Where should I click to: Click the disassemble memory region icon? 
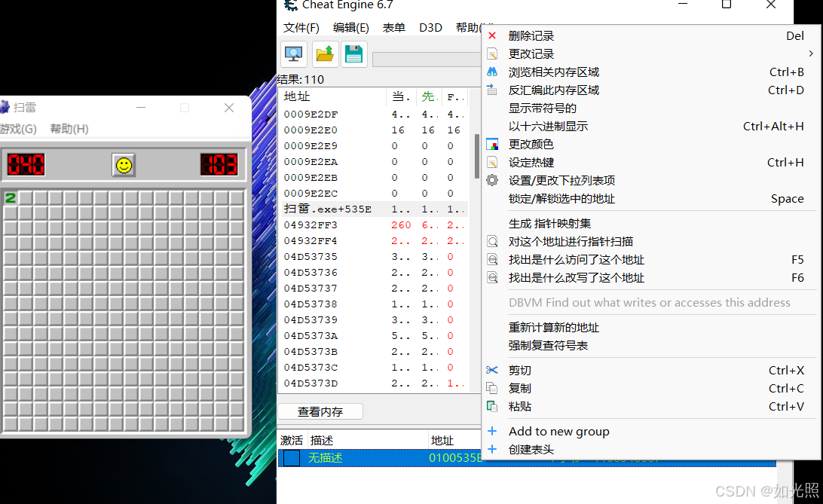(x=492, y=90)
